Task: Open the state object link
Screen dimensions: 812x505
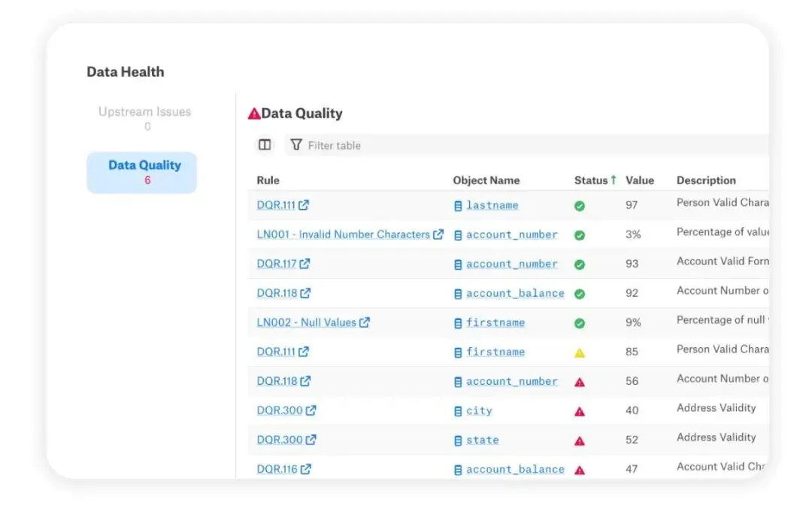Action: coord(482,440)
